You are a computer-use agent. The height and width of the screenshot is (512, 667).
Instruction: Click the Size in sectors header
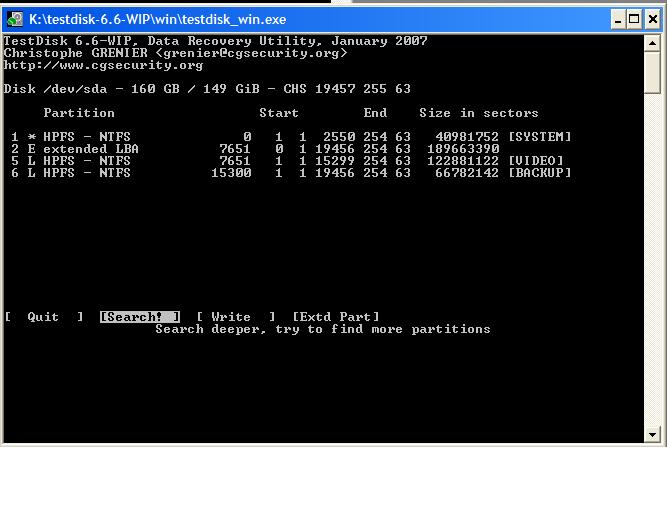pyautogui.click(x=479, y=113)
